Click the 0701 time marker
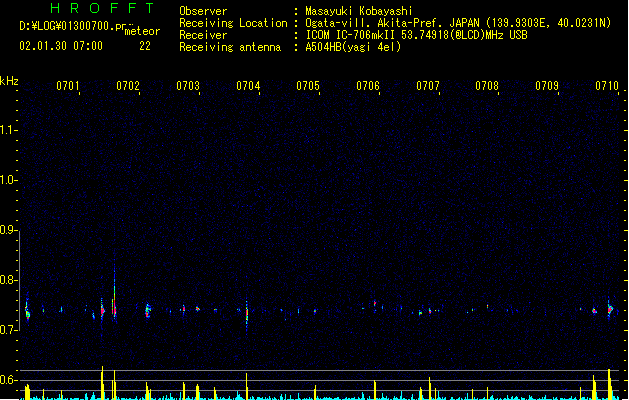 pos(68,86)
